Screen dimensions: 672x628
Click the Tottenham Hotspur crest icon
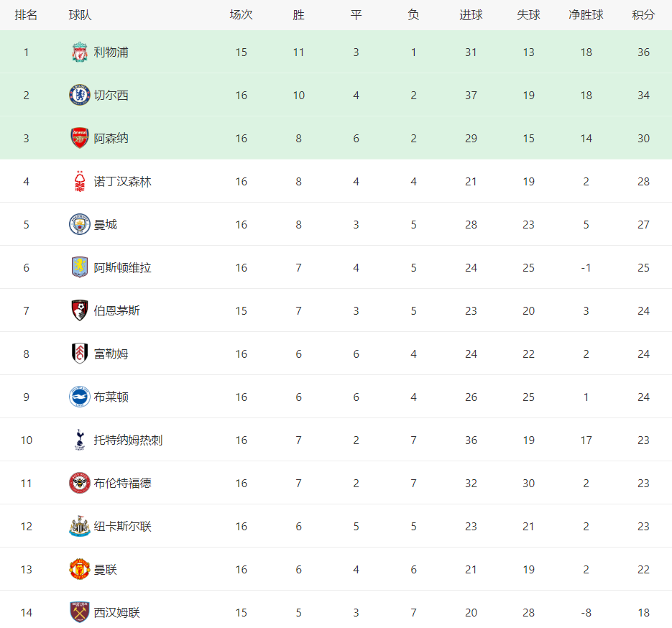click(x=79, y=440)
